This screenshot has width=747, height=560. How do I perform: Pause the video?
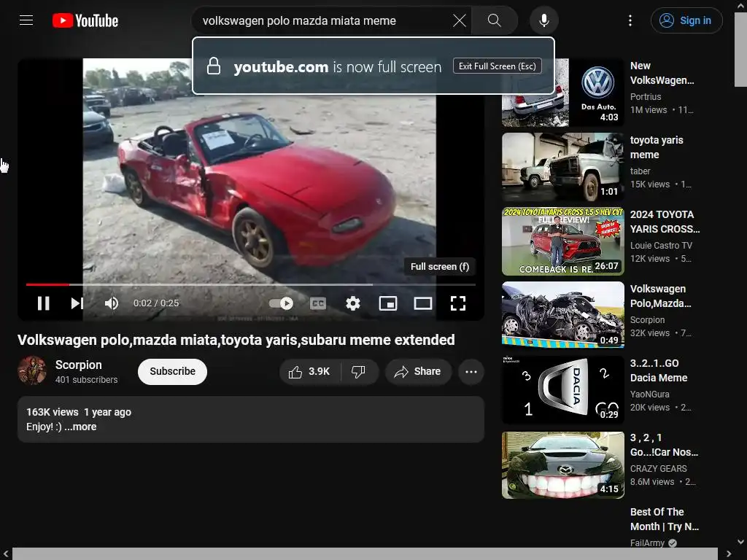click(43, 303)
